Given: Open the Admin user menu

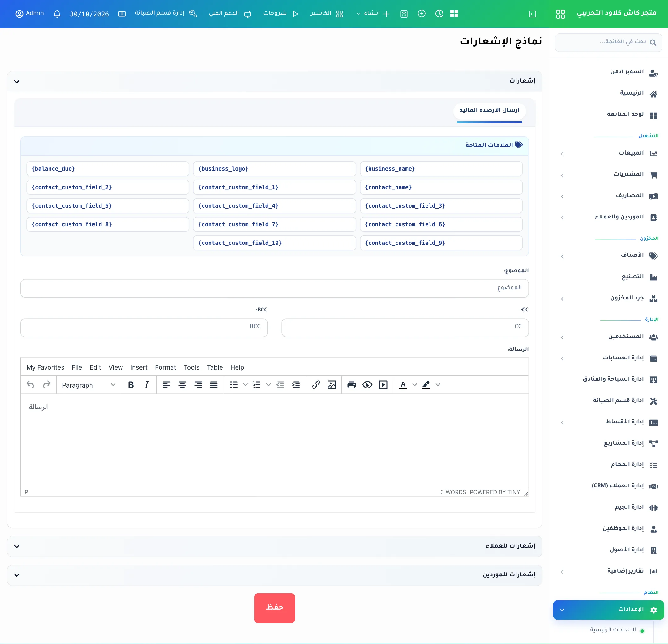Looking at the screenshot, I should 30,13.
